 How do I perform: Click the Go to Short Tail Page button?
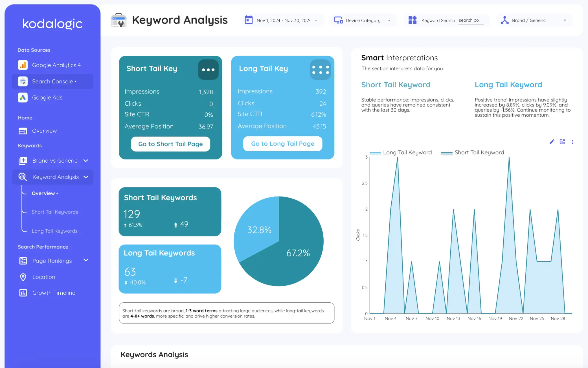click(x=170, y=144)
